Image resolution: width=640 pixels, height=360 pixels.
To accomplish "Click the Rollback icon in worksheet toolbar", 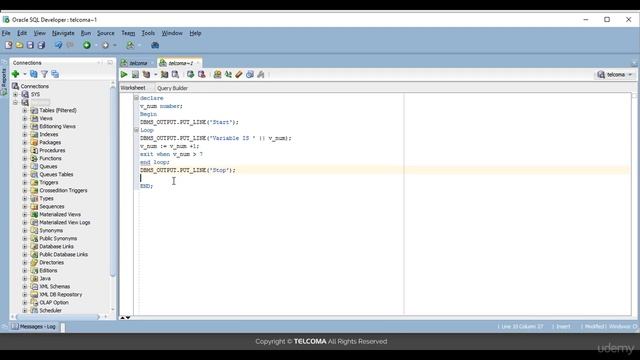I will [201, 74].
